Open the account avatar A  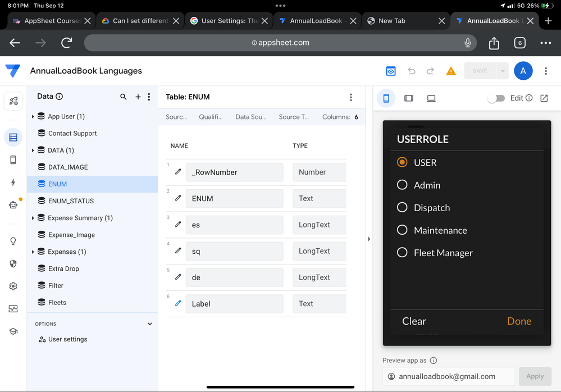click(523, 71)
